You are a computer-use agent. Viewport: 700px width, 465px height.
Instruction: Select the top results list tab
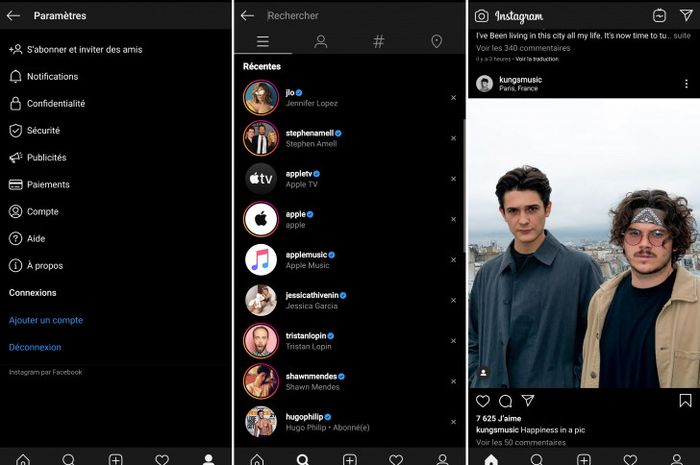coord(263,42)
